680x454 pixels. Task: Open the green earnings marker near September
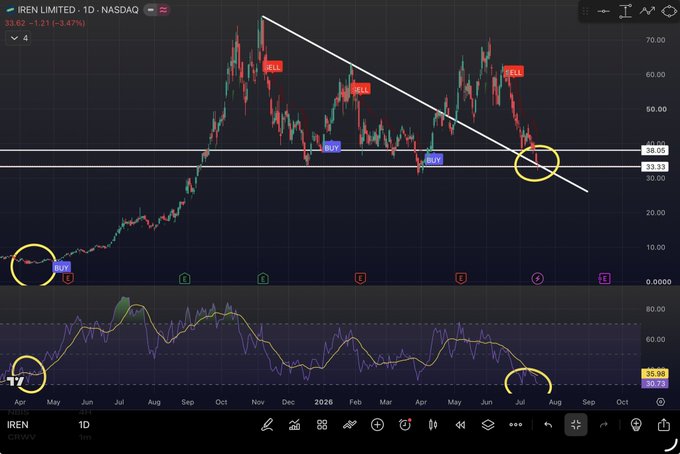184,278
